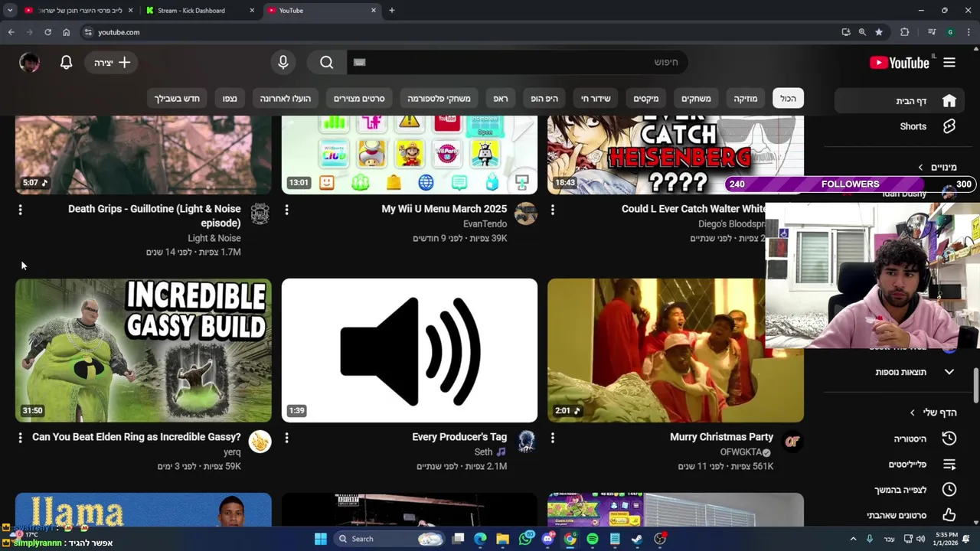Open the EvanTendo channel name link
The image size is (980, 551).
(x=485, y=223)
